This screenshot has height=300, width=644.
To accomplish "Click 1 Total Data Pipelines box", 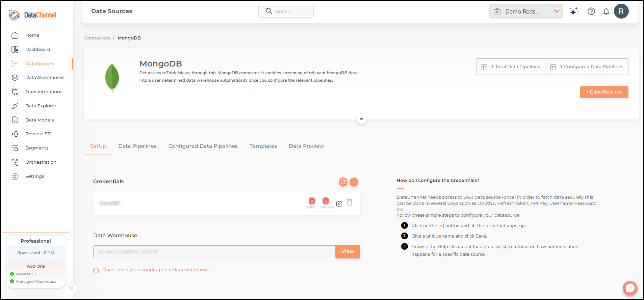I will click(511, 67).
